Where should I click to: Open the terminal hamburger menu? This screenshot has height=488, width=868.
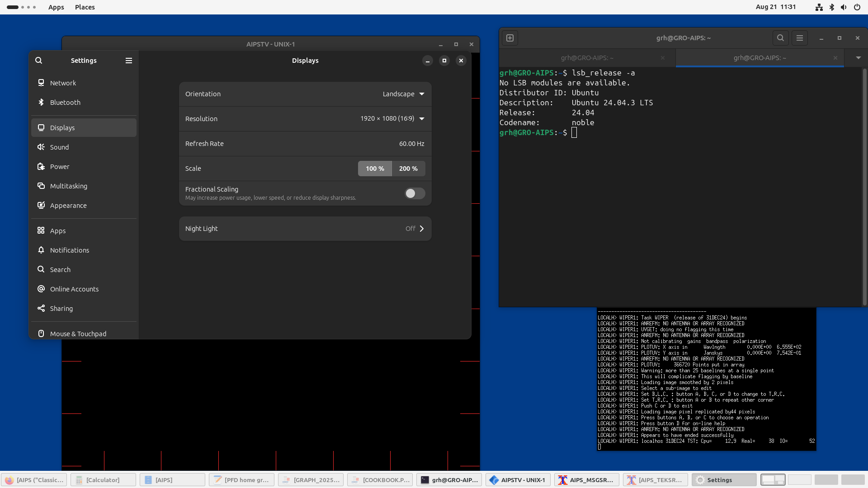[x=800, y=38]
